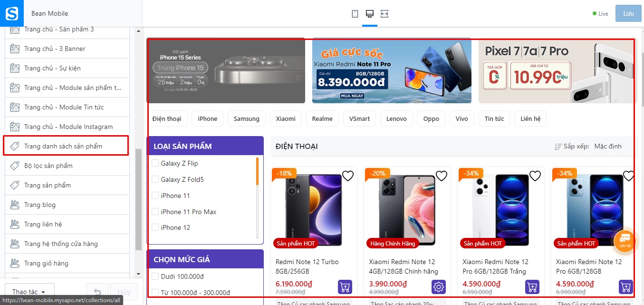644x305 pixels.
Task: Click icon beside Trang hệ thống cửa hàng
Action: 15,244
